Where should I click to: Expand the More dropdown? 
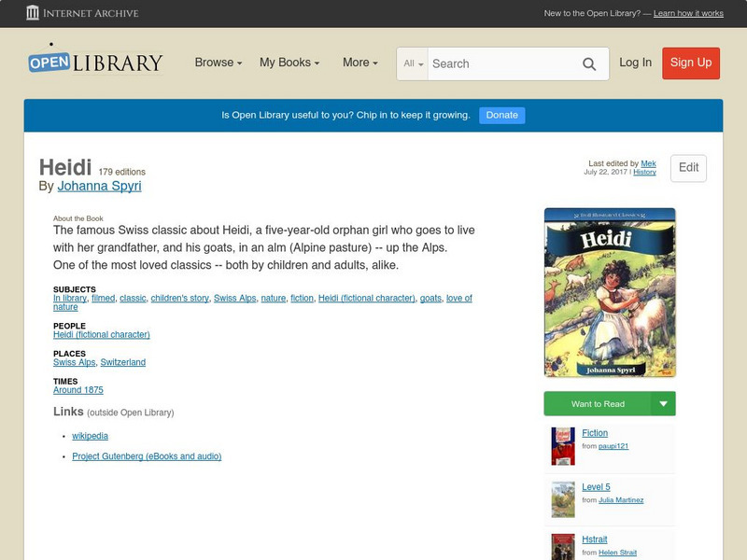(x=359, y=63)
